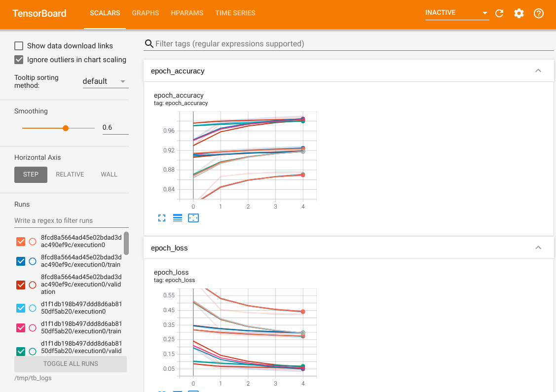556x392 pixels.
Task: Set horizontal axis to RELATIVE
Action: pyautogui.click(x=70, y=175)
